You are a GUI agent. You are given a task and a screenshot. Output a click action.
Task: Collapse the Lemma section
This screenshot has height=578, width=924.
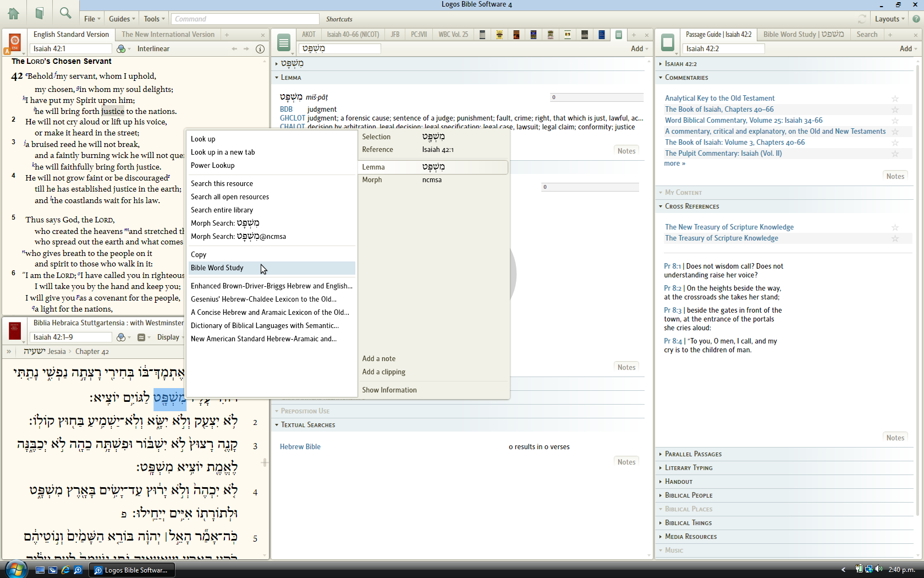pos(277,78)
